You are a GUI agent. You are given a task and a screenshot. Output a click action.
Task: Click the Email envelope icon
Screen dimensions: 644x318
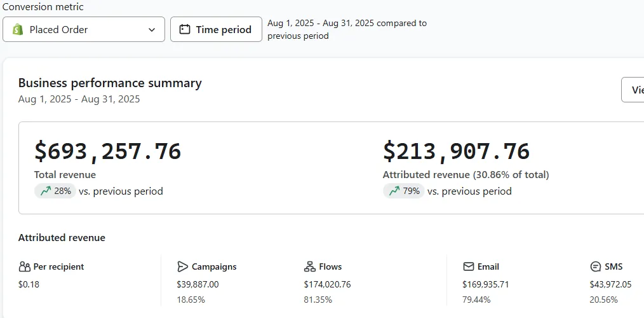[469, 266]
